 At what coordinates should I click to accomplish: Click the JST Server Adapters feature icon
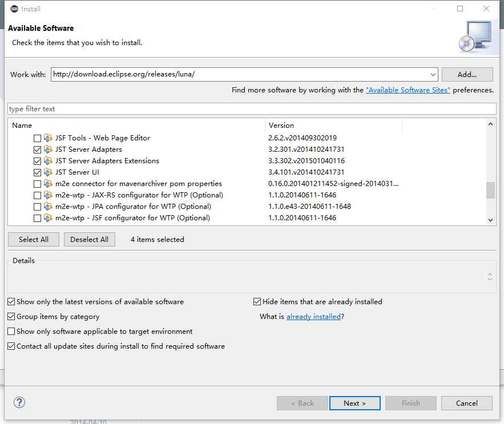tap(48, 150)
